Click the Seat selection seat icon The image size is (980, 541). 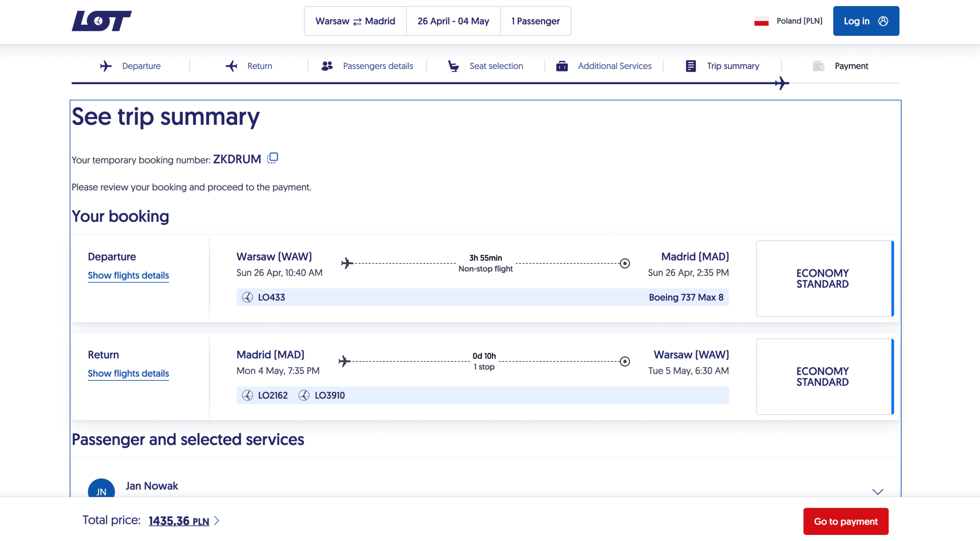coord(453,66)
